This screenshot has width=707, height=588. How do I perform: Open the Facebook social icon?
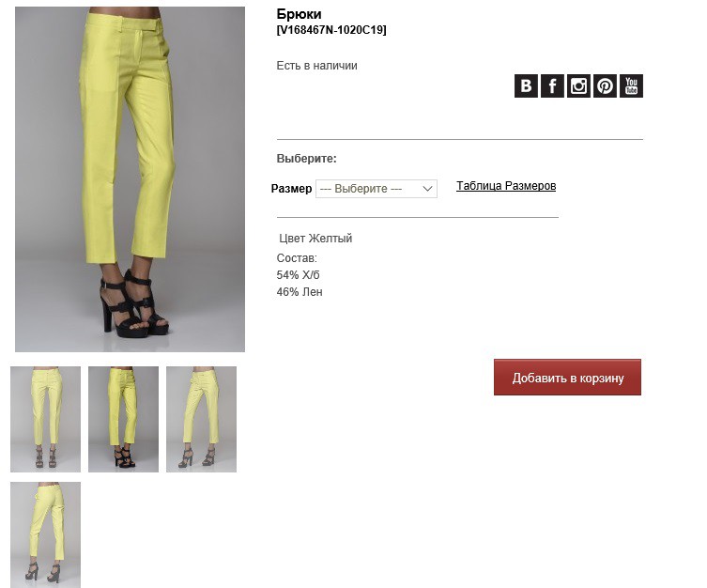point(552,85)
